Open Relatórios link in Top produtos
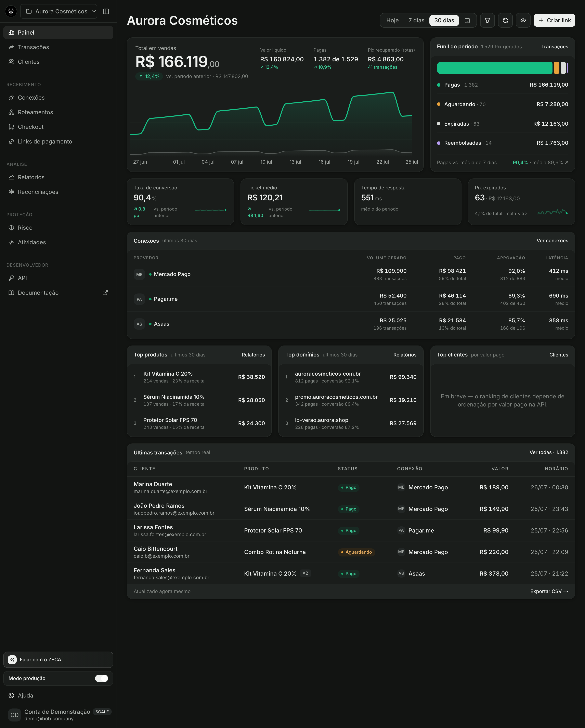 253,355
